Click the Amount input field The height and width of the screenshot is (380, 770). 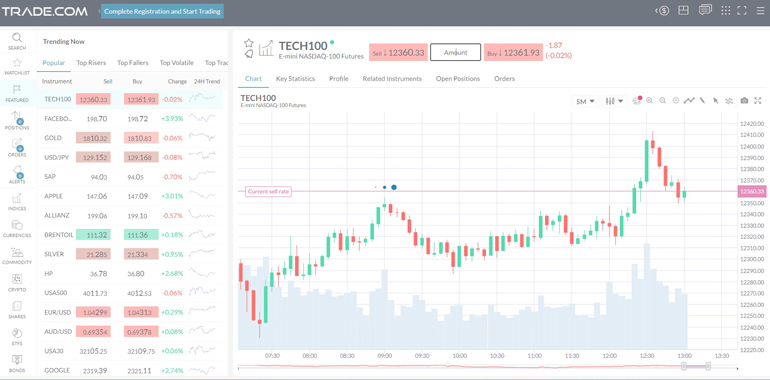pos(455,53)
